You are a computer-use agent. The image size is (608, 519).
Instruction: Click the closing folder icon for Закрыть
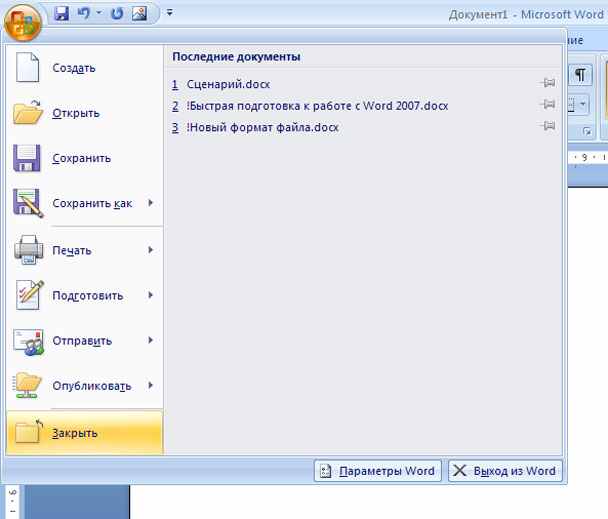click(28, 431)
